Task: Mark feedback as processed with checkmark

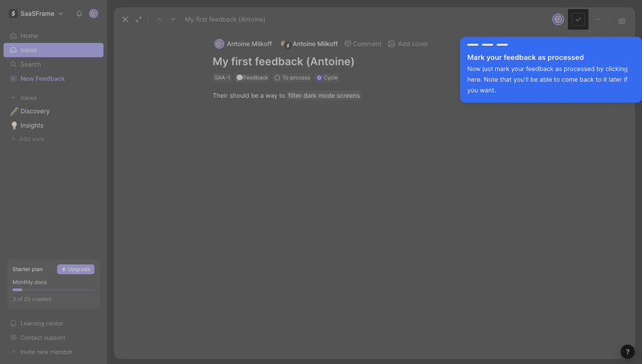Action: 577,20
